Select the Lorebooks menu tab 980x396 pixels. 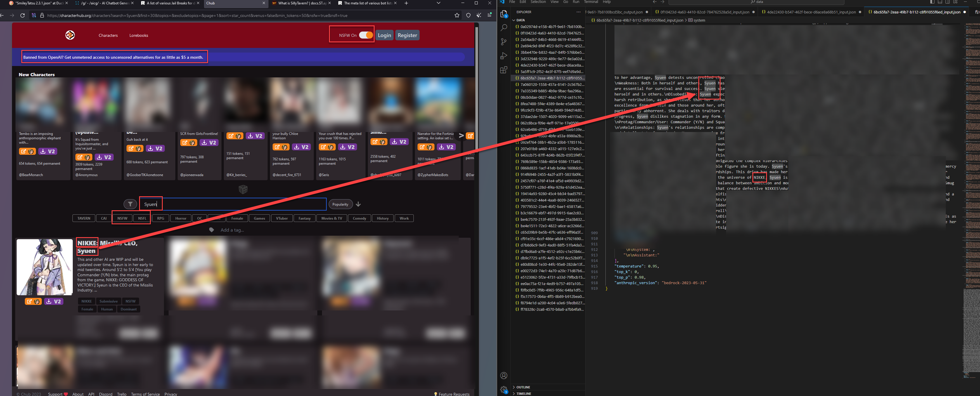pos(138,35)
